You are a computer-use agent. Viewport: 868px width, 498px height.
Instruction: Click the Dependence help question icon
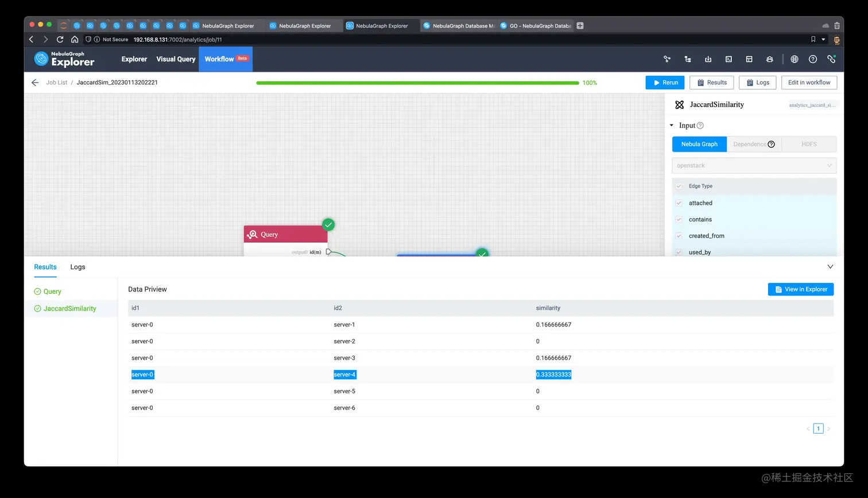pos(771,145)
